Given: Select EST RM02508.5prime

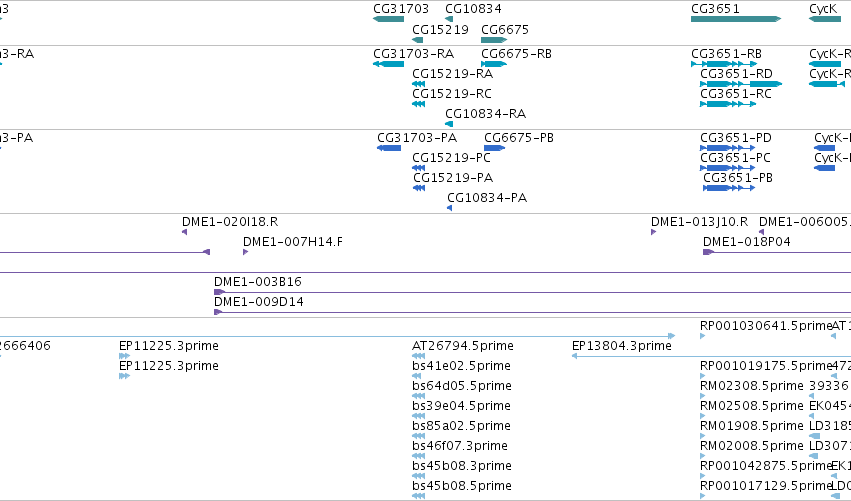Looking at the screenshot, I should [702, 416].
